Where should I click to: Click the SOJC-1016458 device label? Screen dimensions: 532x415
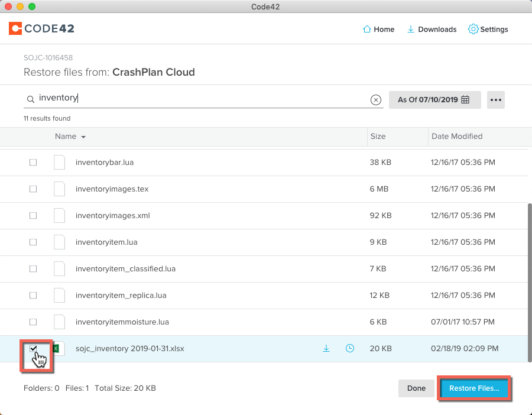pyautogui.click(x=48, y=58)
